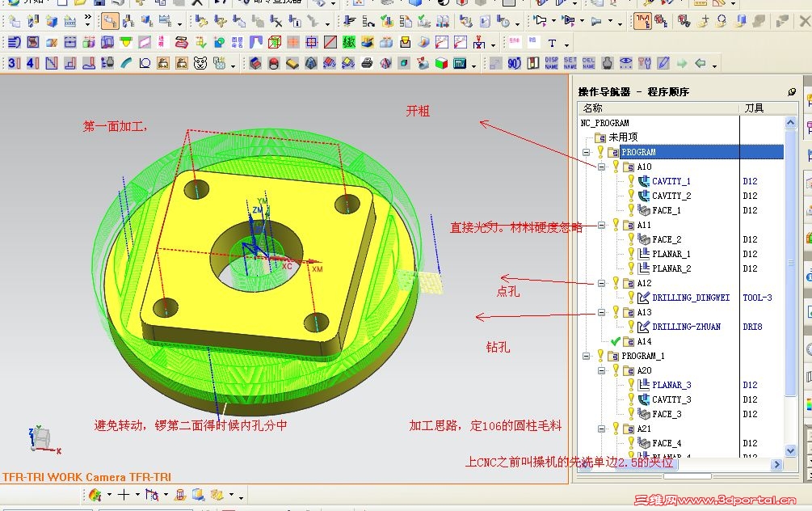812x511 pixels.
Task: Click the tool path Information icon
Action: (x=295, y=21)
